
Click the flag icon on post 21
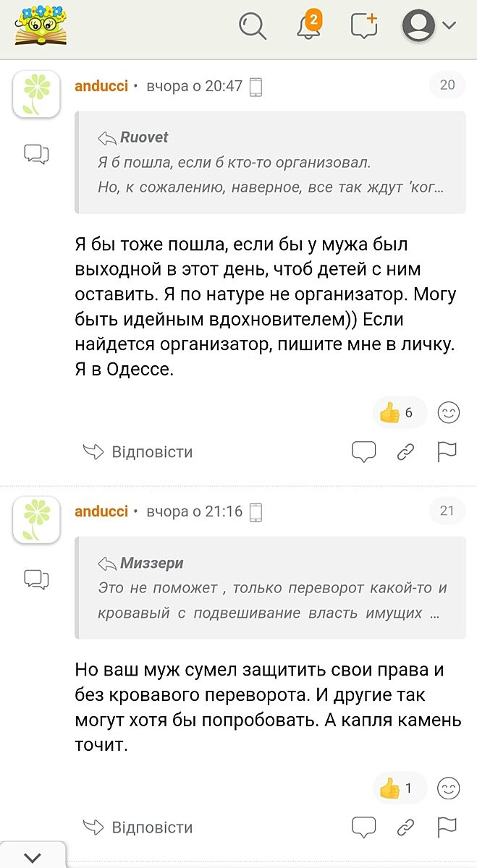pyautogui.click(x=447, y=827)
